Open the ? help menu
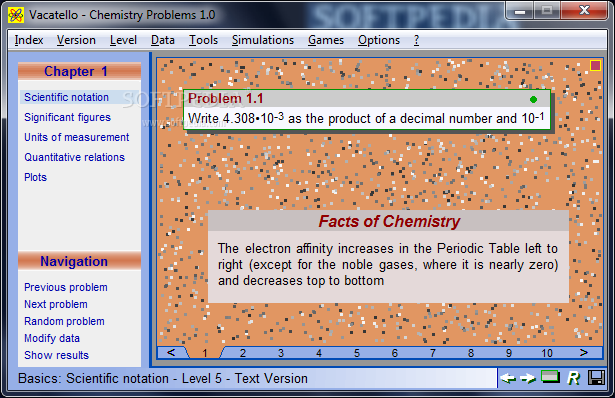Viewport: 615px width, 398px height. point(416,40)
